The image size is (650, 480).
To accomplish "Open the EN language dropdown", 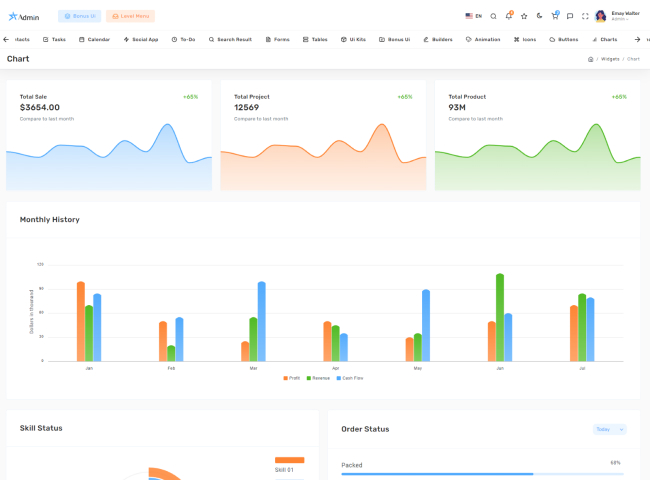I will point(473,16).
